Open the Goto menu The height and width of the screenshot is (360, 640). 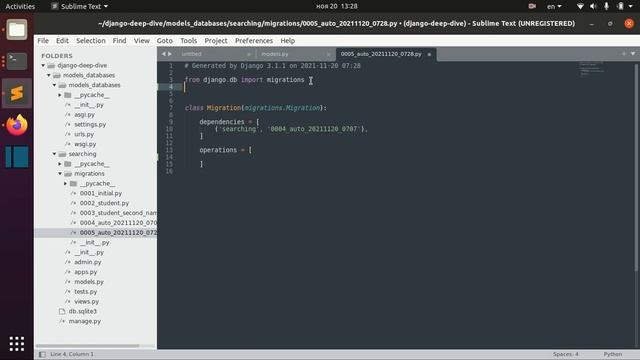tap(164, 41)
